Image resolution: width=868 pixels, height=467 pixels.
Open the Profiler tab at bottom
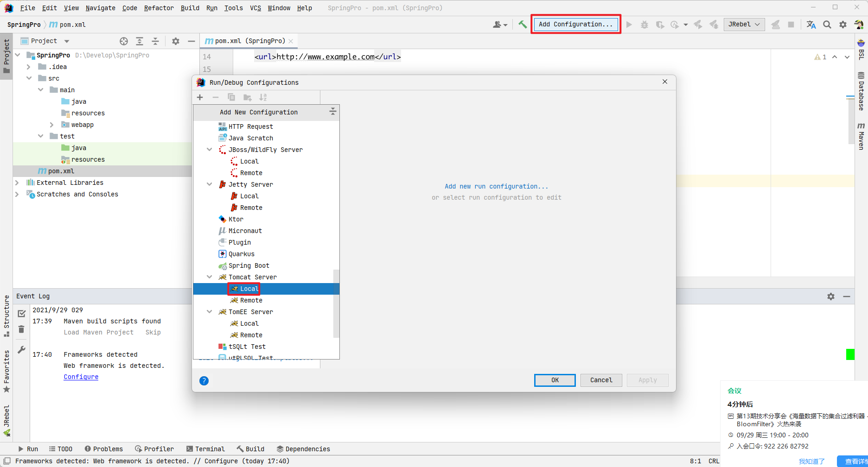pos(154,449)
